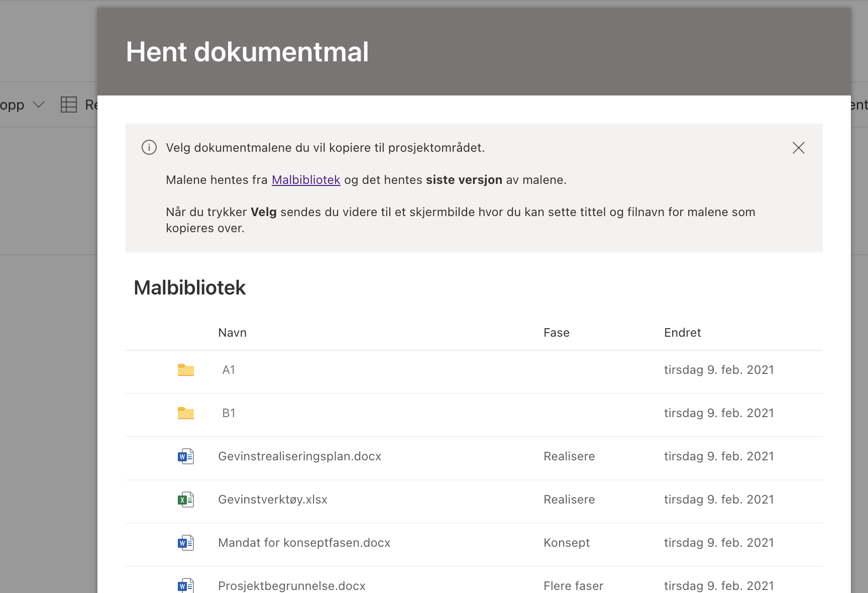Click the A1 folder icon
The height and width of the screenshot is (593, 868).
click(186, 370)
